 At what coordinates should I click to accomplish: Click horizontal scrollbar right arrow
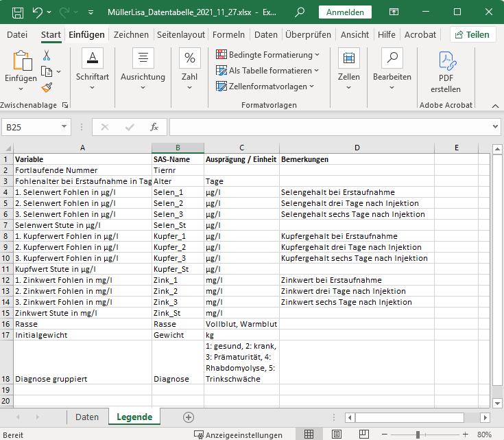click(x=485, y=418)
